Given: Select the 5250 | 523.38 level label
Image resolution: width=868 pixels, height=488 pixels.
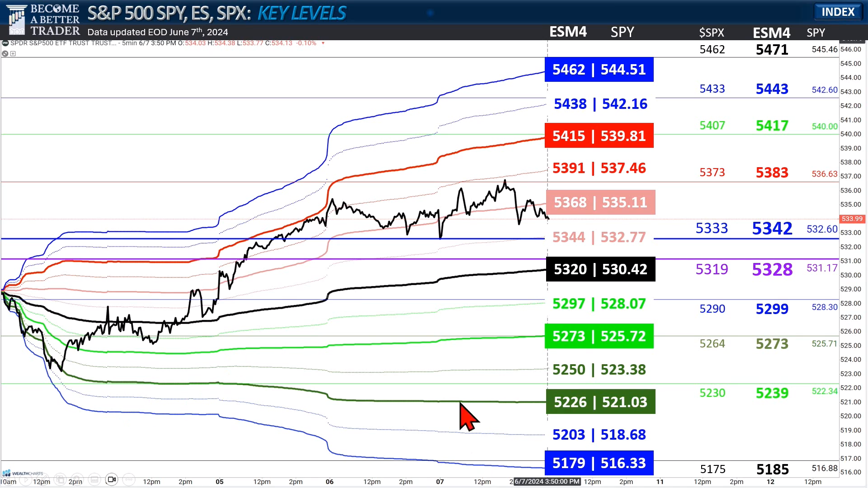Looking at the screenshot, I should pos(599,370).
